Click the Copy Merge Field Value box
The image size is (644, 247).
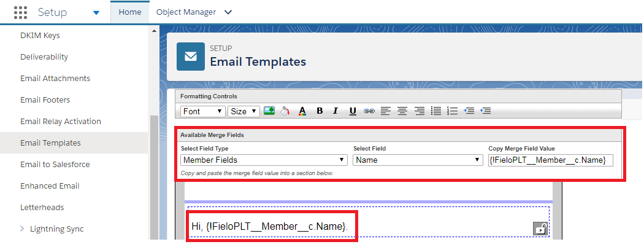tap(551, 160)
